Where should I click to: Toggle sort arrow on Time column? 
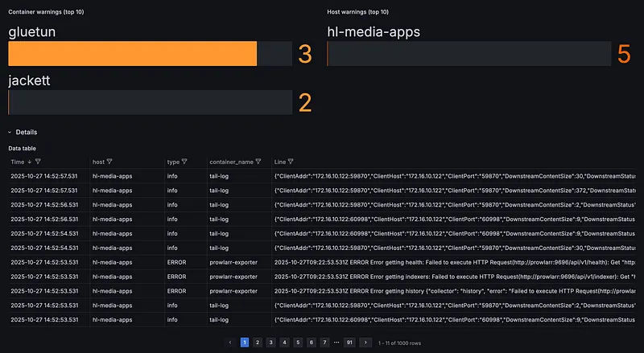pyautogui.click(x=30, y=162)
